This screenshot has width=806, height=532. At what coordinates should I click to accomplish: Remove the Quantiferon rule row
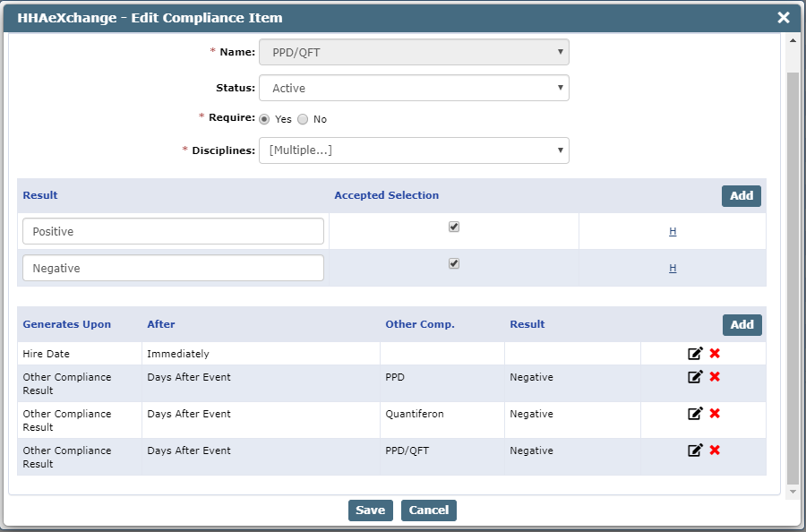715,414
